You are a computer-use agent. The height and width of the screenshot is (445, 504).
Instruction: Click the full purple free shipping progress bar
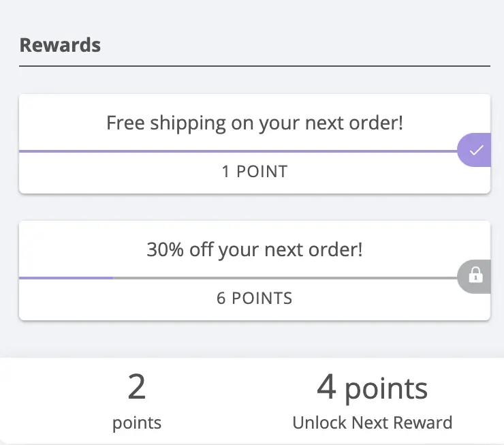click(238, 151)
